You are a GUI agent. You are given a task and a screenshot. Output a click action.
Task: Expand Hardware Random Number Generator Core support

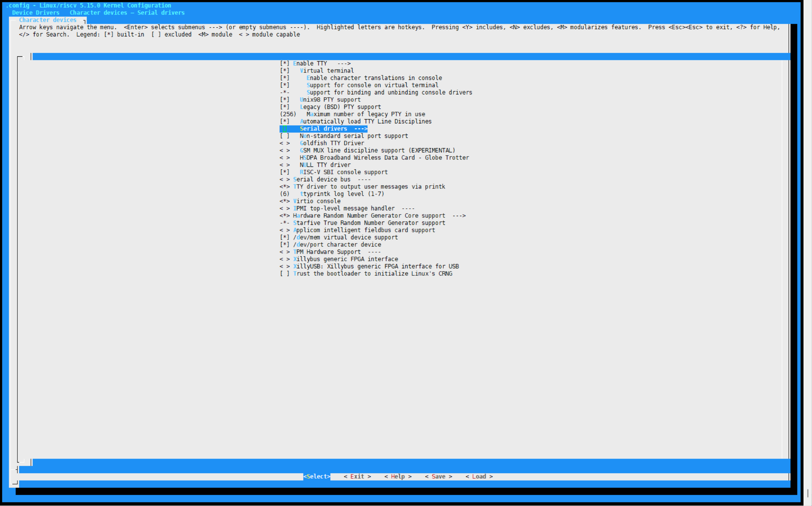369,216
